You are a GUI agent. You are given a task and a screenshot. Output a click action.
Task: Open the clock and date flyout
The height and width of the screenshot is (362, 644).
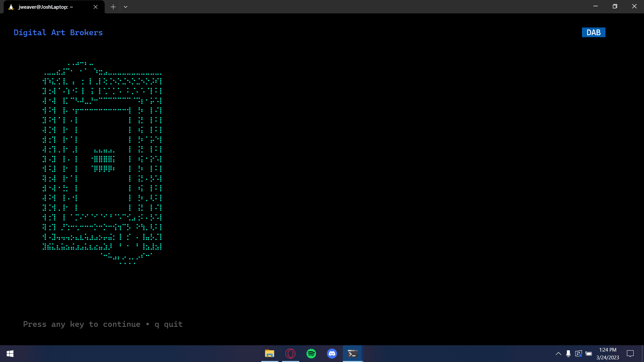tap(607, 354)
